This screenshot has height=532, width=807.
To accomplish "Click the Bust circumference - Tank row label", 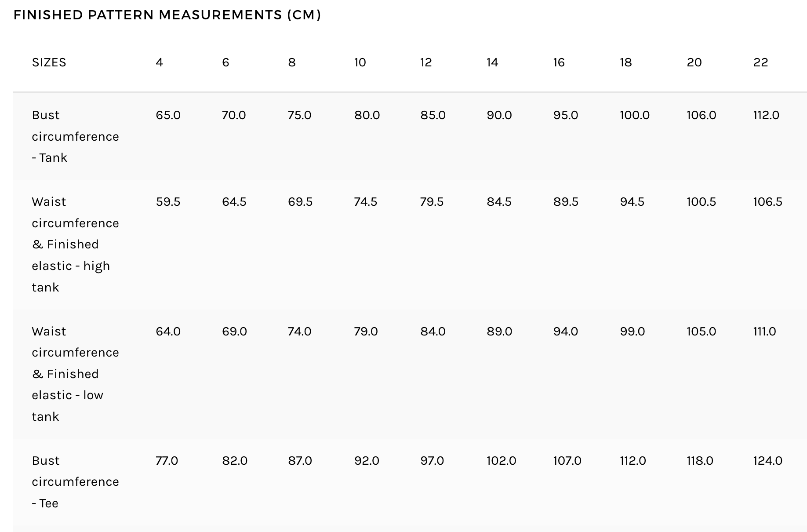I will pos(75,136).
